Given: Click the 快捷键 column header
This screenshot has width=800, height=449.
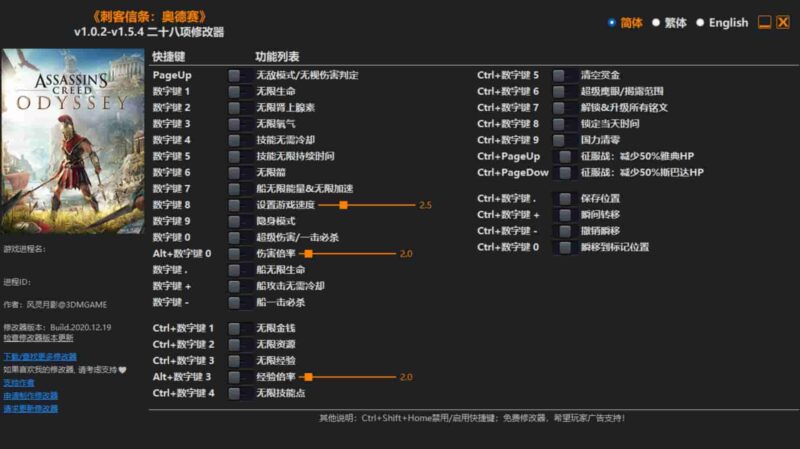Looking at the screenshot, I should pos(168,57).
